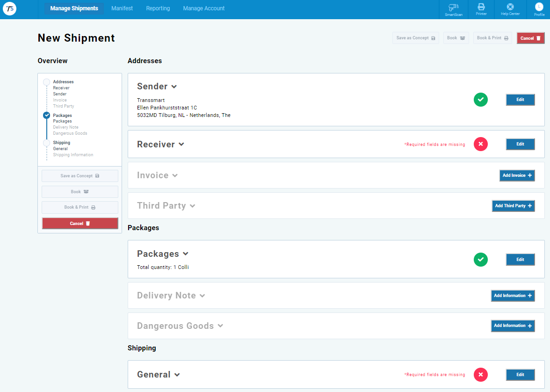Screen dimensions: 550x392
Task: Open the SmartScan tool
Action: pyautogui.click(x=453, y=9)
